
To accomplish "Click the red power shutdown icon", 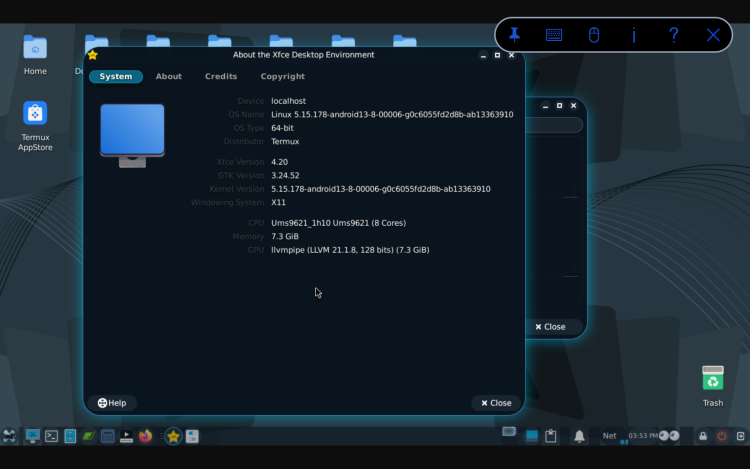I will [722, 436].
